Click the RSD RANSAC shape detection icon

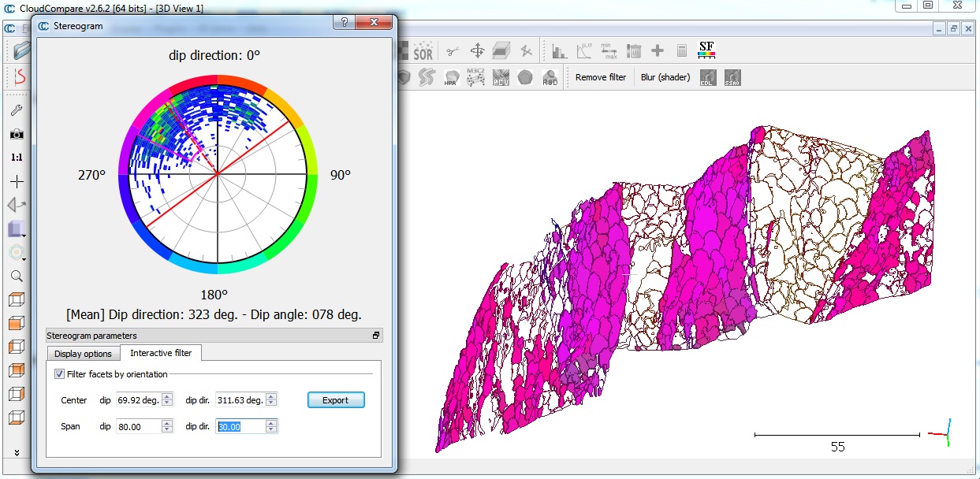(x=550, y=77)
